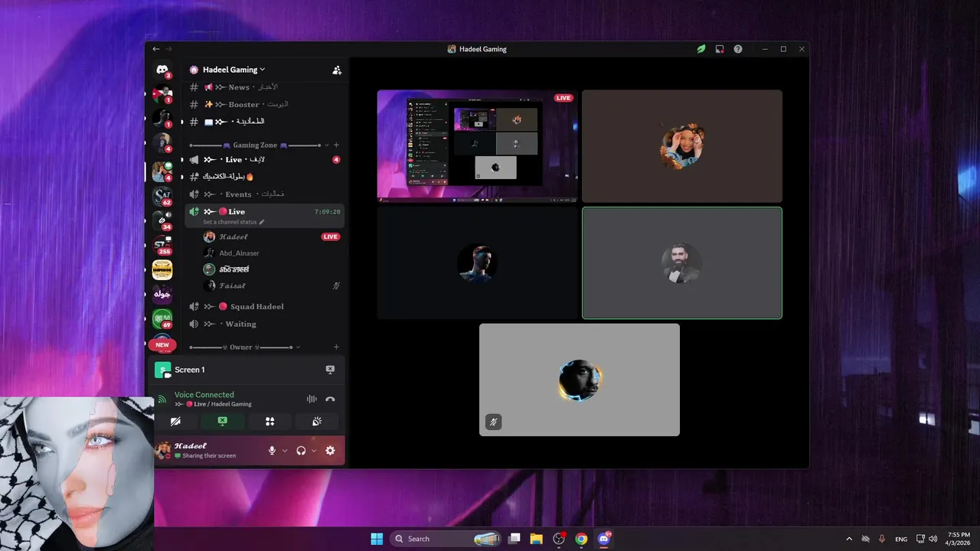Select user Hadeel in Live channel
Viewport: 980px width, 551px height.
(270, 236)
